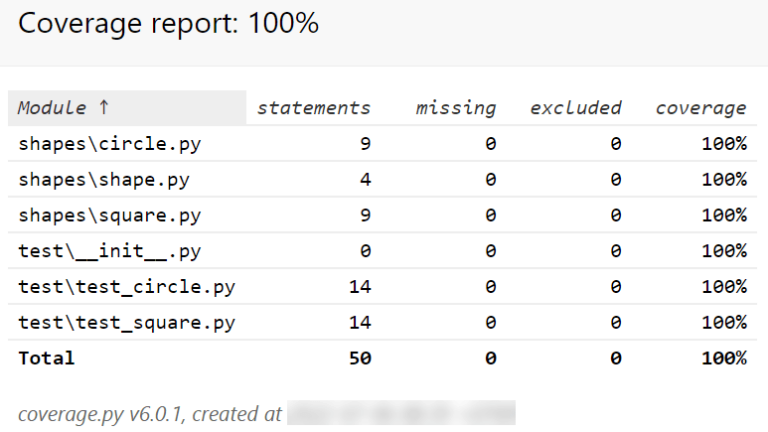The height and width of the screenshot is (432, 768).
Task: Click the total statements value 50
Action: click(x=359, y=358)
